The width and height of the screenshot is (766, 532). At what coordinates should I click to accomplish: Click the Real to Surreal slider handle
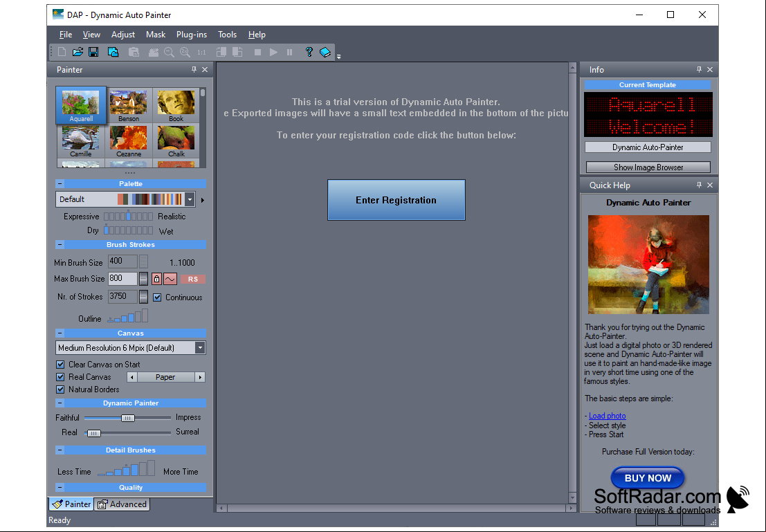[93, 433]
